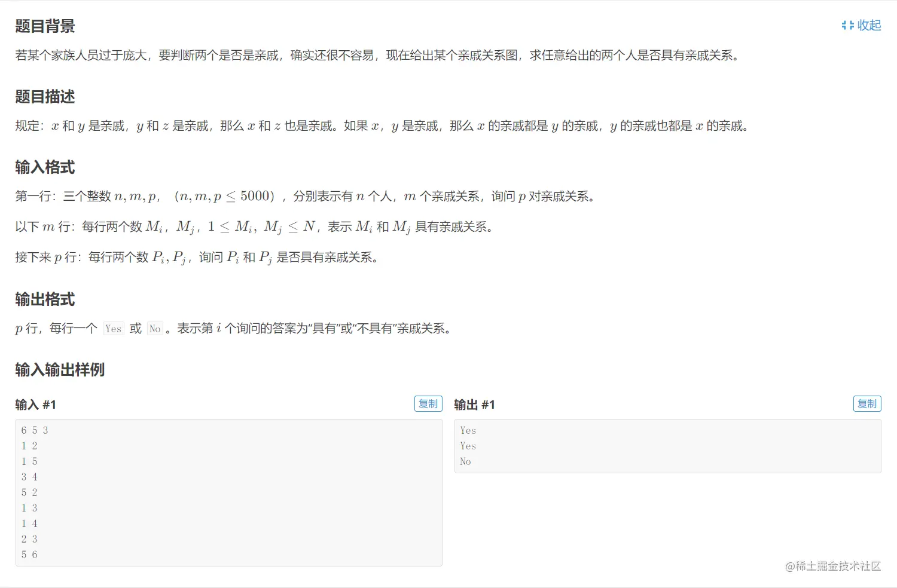Click the No line in the output sample

point(465,461)
